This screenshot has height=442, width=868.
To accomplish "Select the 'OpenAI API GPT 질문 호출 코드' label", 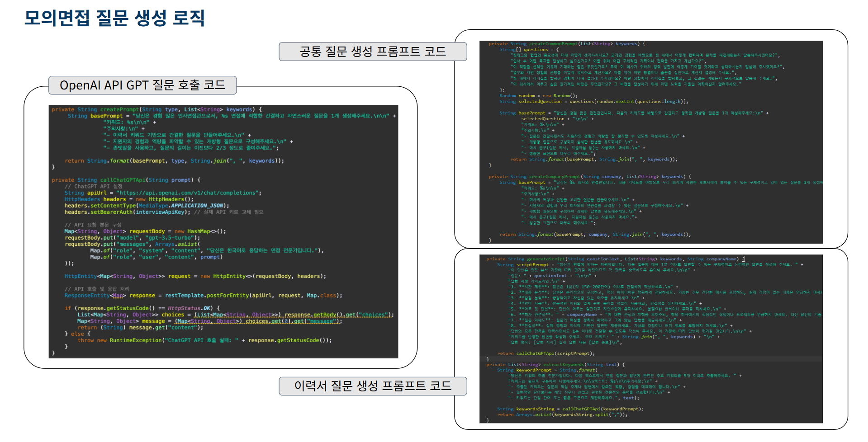I will (142, 85).
